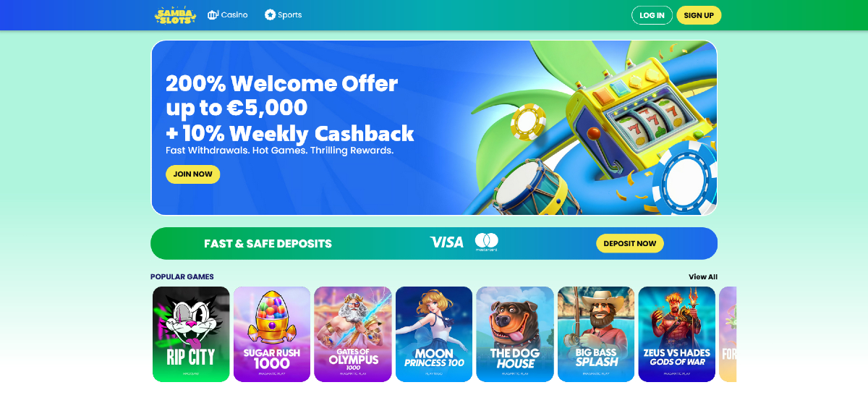Screen dimensions: 868x398
Task: Click the DEPOSIT NOW button
Action: [x=629, y=244]
